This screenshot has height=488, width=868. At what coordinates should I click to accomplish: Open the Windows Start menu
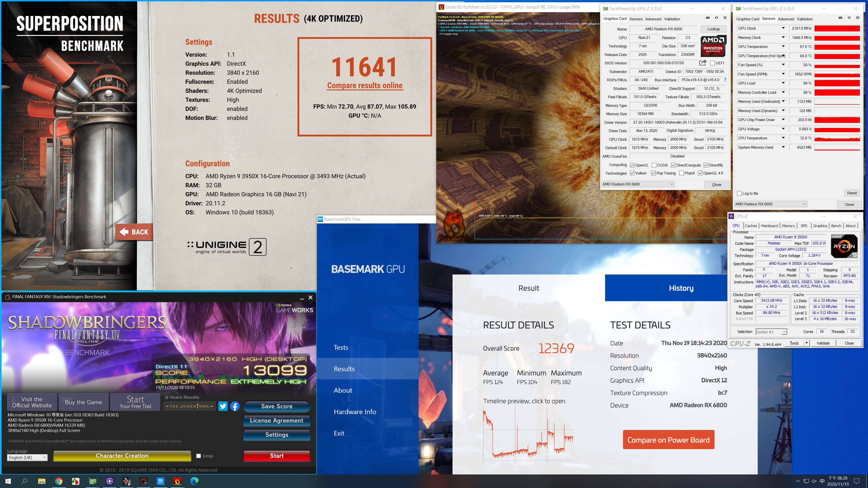(x=8, y=481)
